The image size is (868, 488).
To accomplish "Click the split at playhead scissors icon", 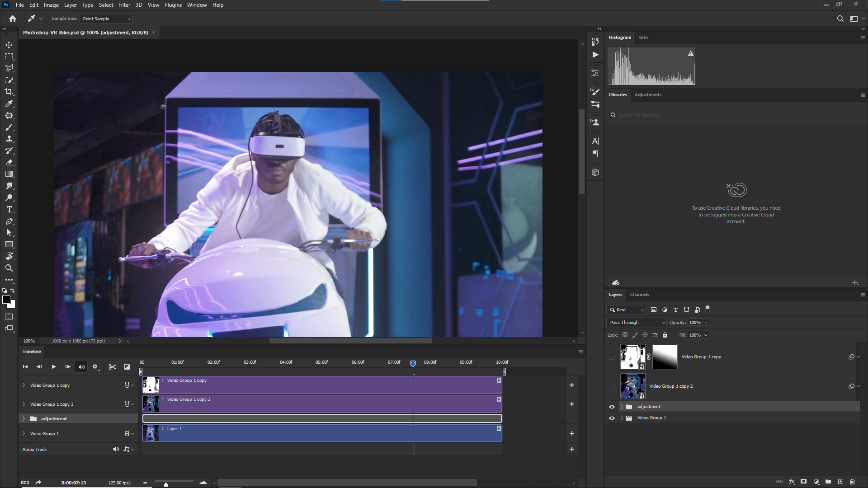I will [112, 367].
